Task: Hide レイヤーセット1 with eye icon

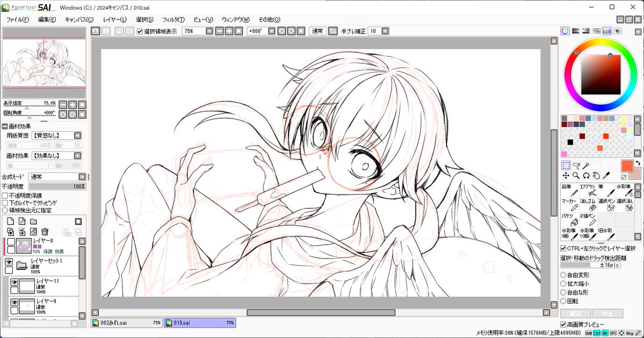Action: click(x=9, y=262)
